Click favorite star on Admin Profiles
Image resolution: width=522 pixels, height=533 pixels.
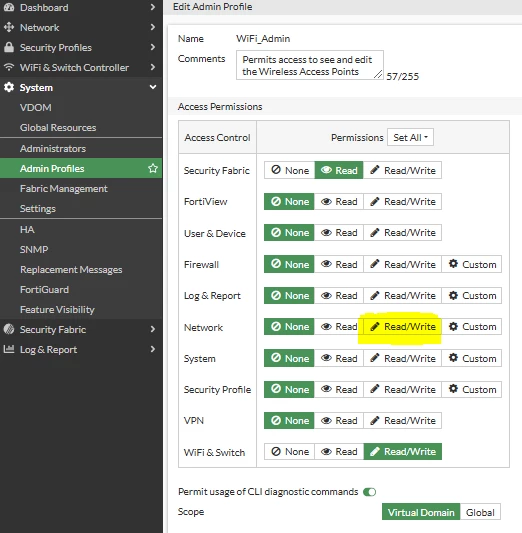point(153,168)
